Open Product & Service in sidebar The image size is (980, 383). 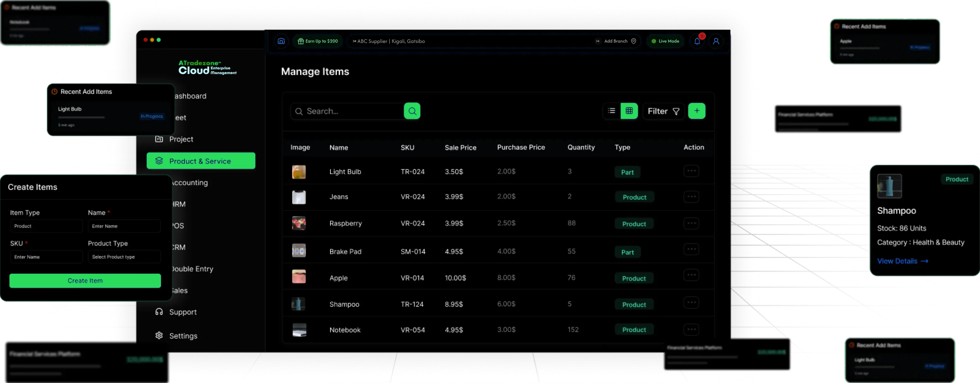(201, 161)
